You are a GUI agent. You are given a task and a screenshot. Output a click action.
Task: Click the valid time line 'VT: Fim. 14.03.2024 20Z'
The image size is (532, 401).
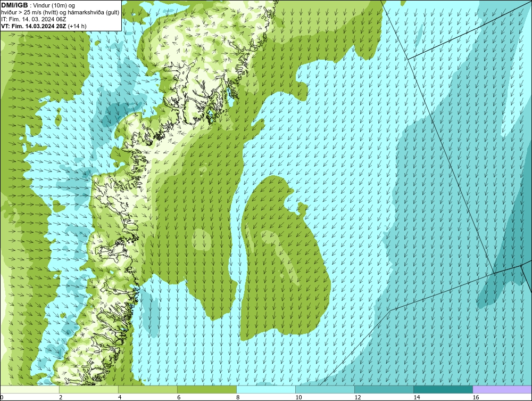(x=34, y=26)
